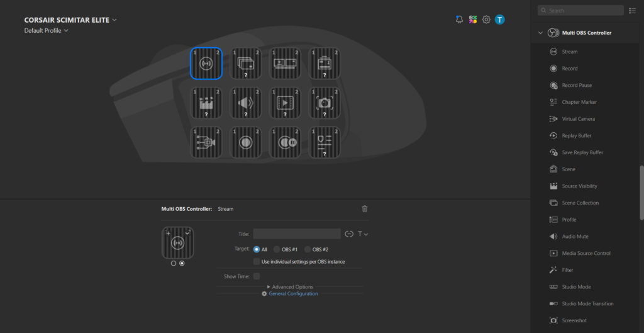Click the Title text input field

tap(297, 234)
